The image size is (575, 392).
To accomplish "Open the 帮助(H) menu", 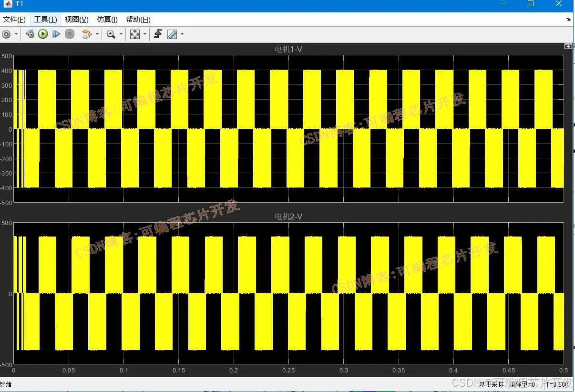I will [138, 20].
